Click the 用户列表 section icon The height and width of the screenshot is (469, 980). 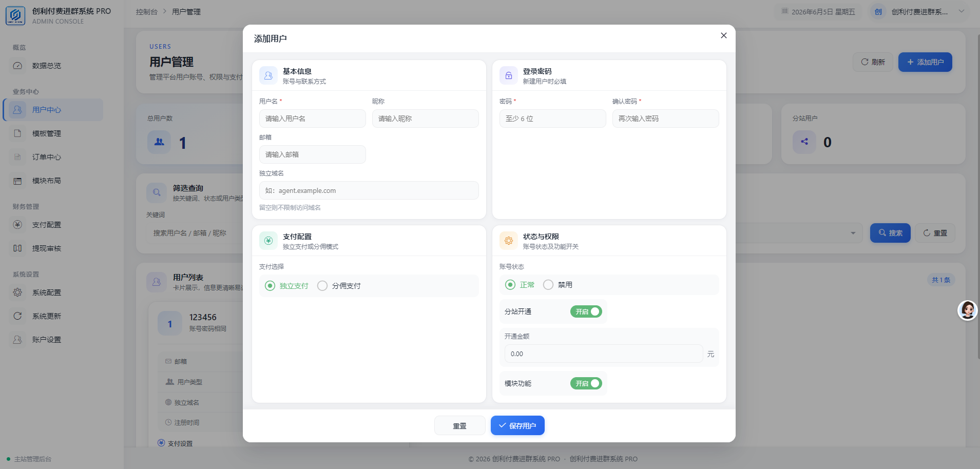tap(157, 282)
